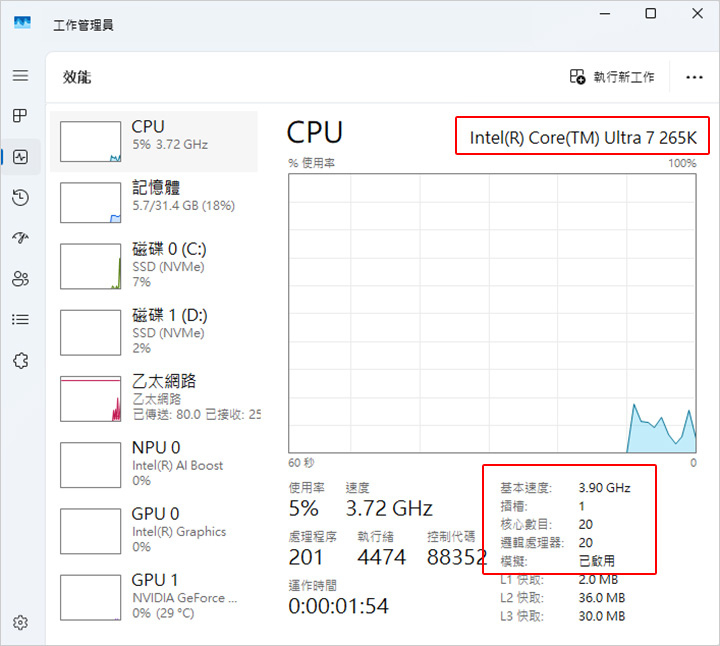Viewport: 720px width, 646px height.
Task: Click 執行新工作 (Run new task) button
Action: point(612,77)
